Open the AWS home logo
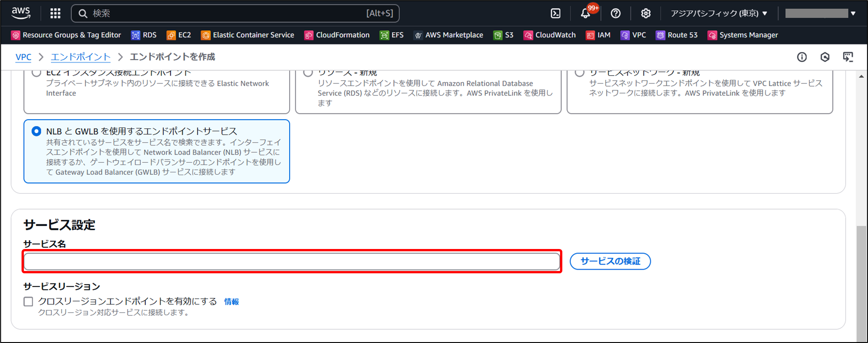The width and height of the screenshot is (868, 343). click(21, 13)
